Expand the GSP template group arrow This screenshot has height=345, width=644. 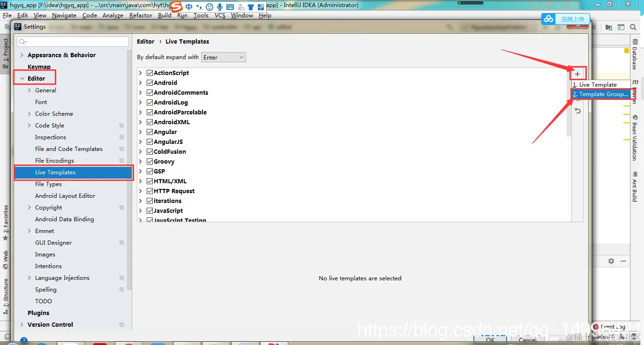141,171
